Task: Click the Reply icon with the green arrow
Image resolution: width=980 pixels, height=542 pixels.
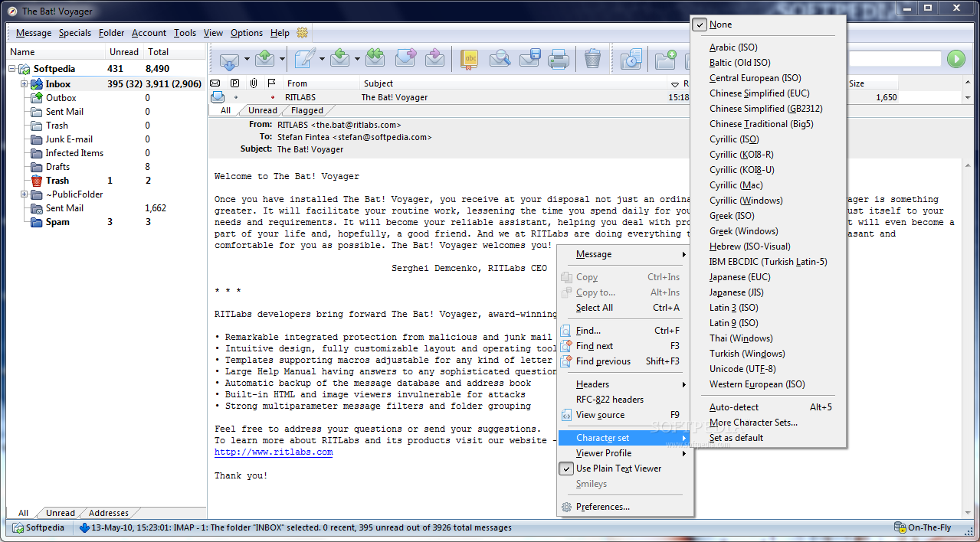Action: coord(340,59)
